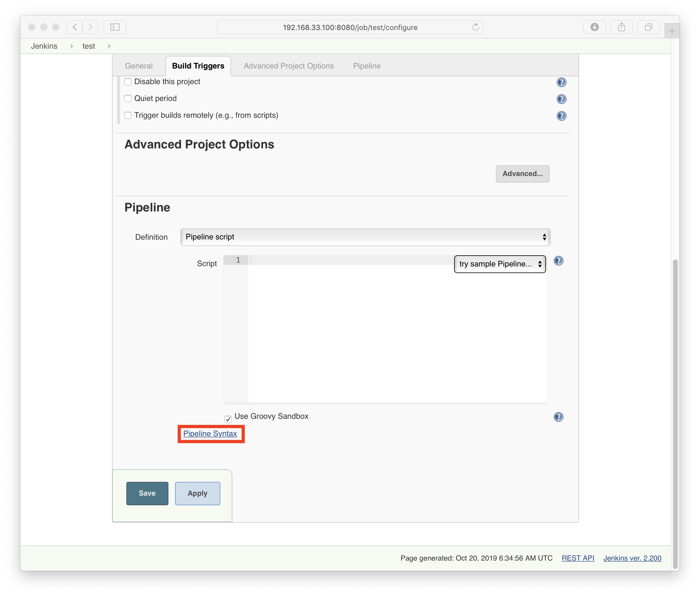700x596 pixels.
Task: Click the Page generated timestamp text
Action: (x=476, y=558)
